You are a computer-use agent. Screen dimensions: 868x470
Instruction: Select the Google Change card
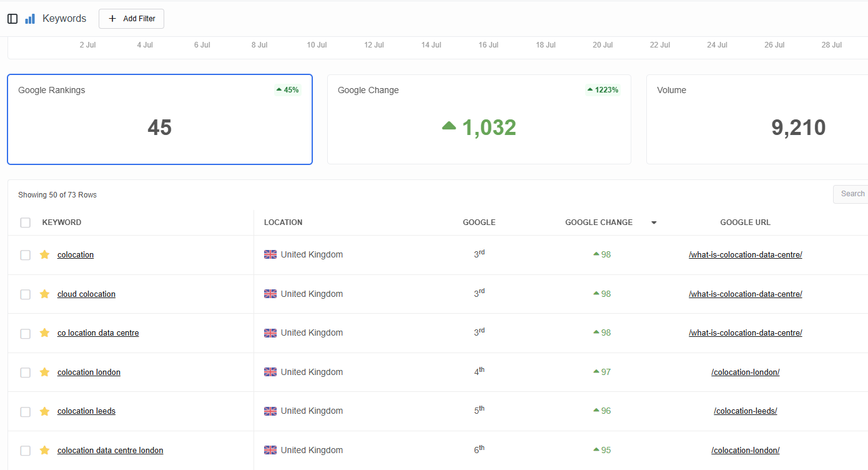click(479, 119)
